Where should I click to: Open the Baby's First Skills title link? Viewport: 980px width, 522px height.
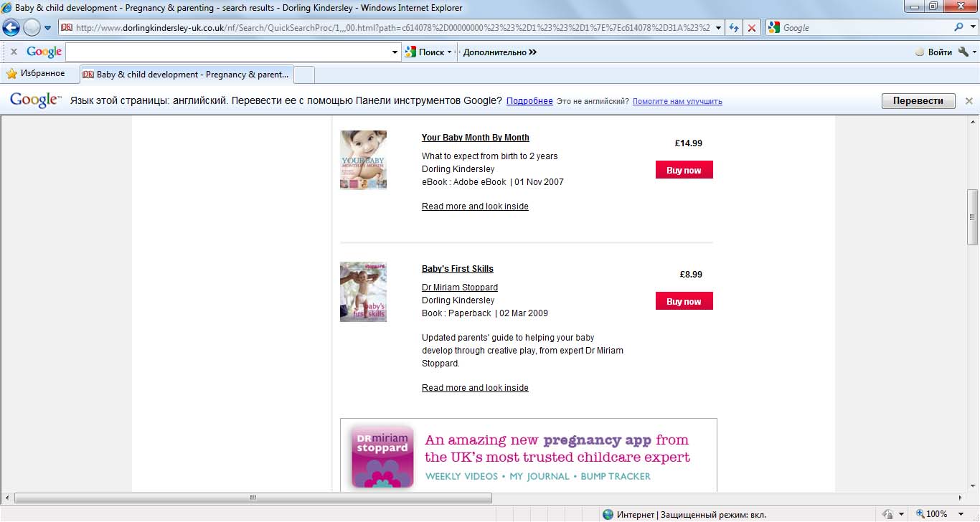[458, 269]
